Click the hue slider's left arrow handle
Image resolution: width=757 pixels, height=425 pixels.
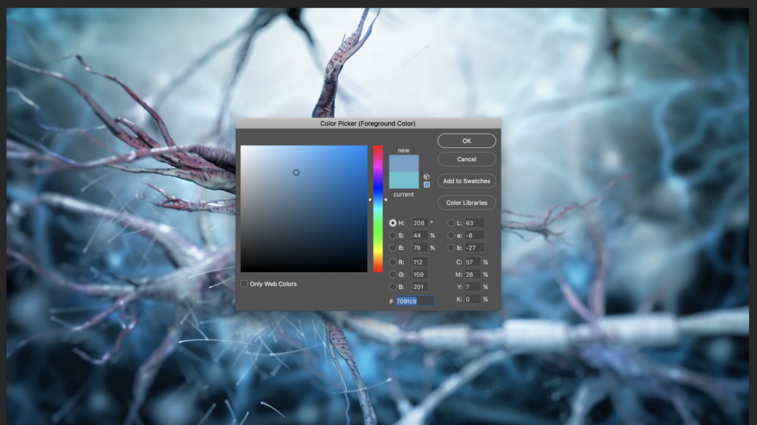tap(370, 199)
